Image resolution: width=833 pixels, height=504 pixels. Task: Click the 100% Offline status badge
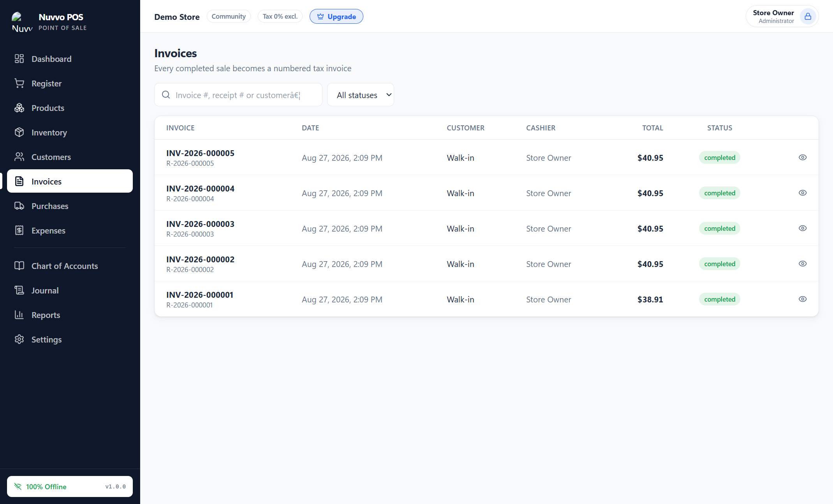[x=70, y=486]
